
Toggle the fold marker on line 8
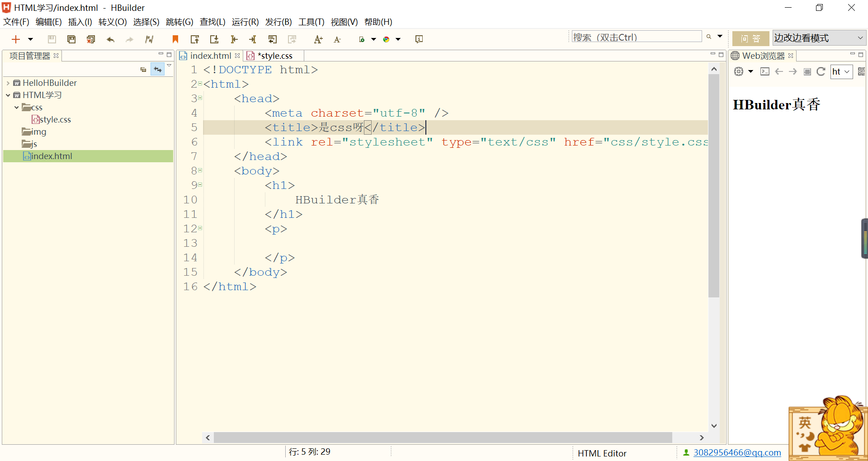pyautogui.click(x=200, y=170)
